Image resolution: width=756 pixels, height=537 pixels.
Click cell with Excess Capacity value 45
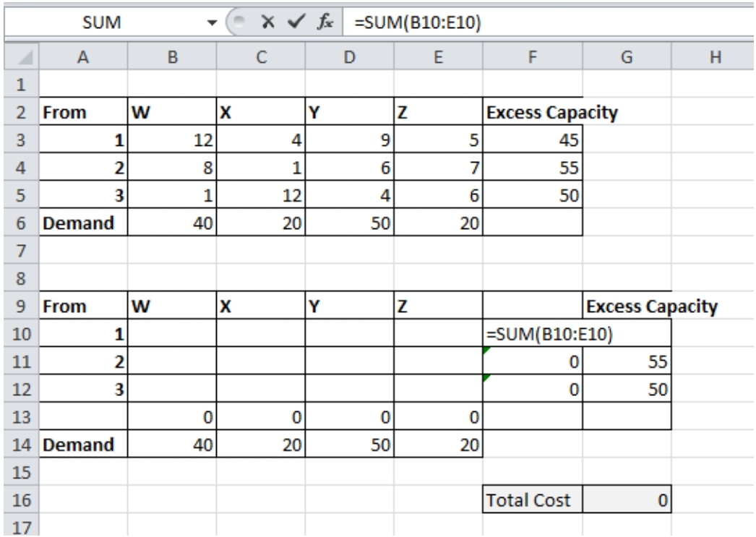coord(533,139)
